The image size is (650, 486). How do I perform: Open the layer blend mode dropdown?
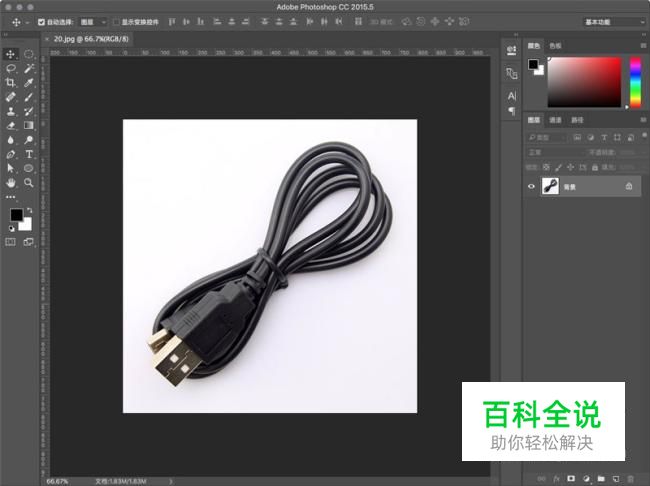553,152
